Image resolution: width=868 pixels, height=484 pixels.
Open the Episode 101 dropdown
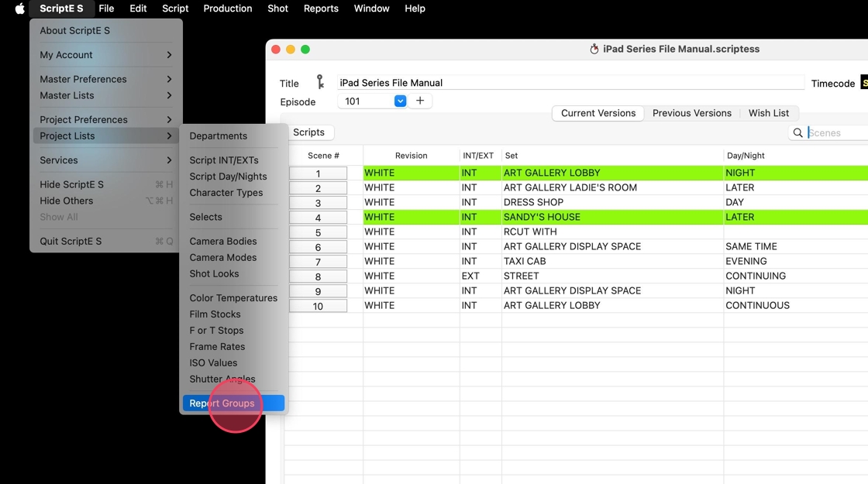[x=400, y=101]
